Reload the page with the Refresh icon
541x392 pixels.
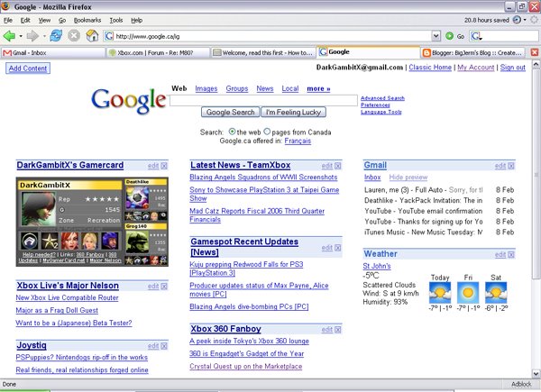(x=56, y=35)
